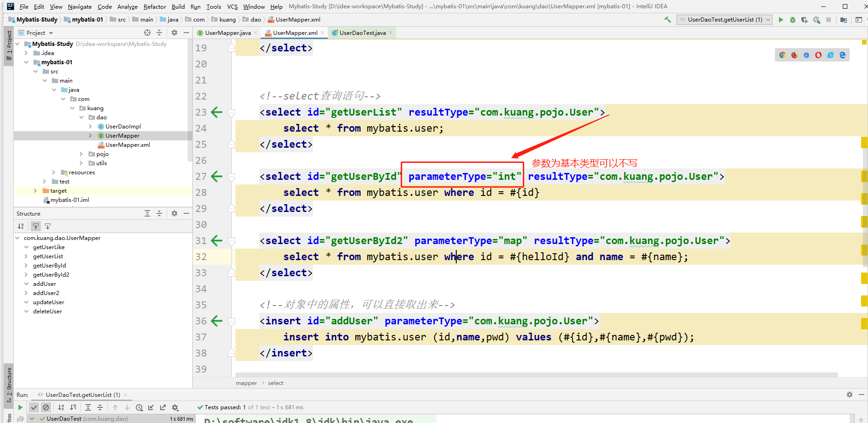Rerun tests with green arrow in Run panel
Image resolution: width=868 pixels, height=423 pixels.
pos(20,407)
